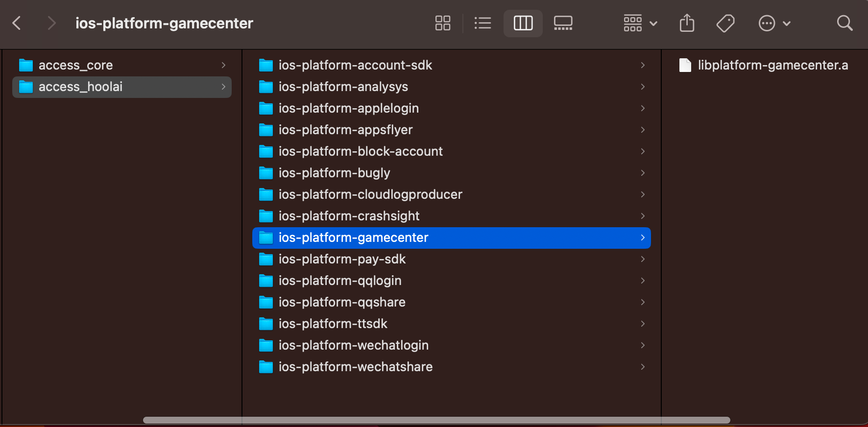The image size is (868, 427).
Task: Click the Share toolbar icon
Action: click(x=687, y=23)
